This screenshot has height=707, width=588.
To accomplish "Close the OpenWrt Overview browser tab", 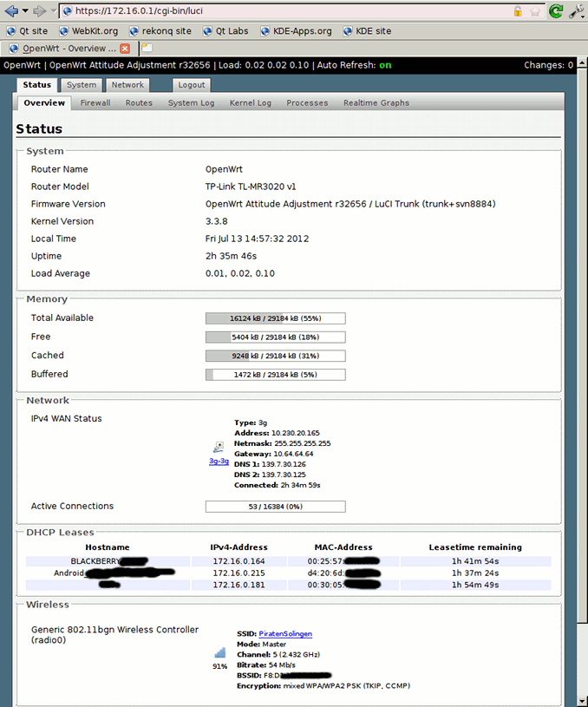I will tap(125, 49).
